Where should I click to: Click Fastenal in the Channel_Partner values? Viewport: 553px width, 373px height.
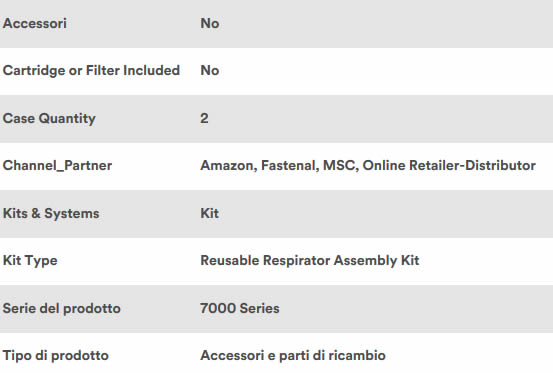290,166
